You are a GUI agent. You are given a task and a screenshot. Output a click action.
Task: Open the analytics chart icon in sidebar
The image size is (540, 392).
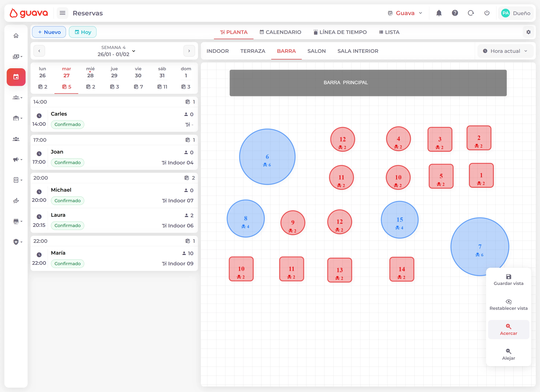coord(16,201)
